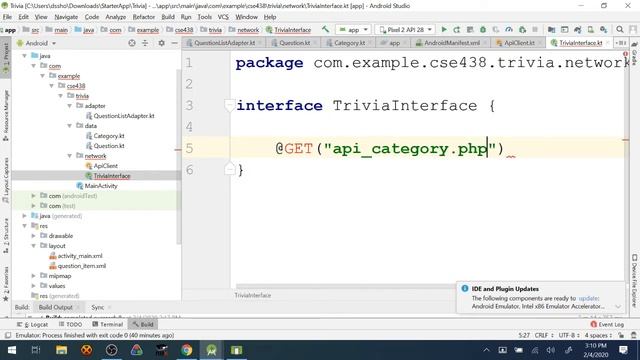This screenshot has width=640, height=360.
Task: Click the Search Everywhere magnifier icon
Action: click(x=620, y=29)
